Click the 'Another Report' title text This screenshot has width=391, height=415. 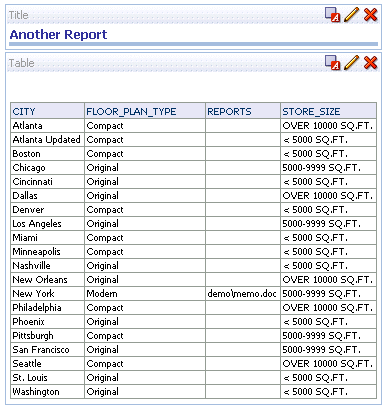(x=58, y=34)
